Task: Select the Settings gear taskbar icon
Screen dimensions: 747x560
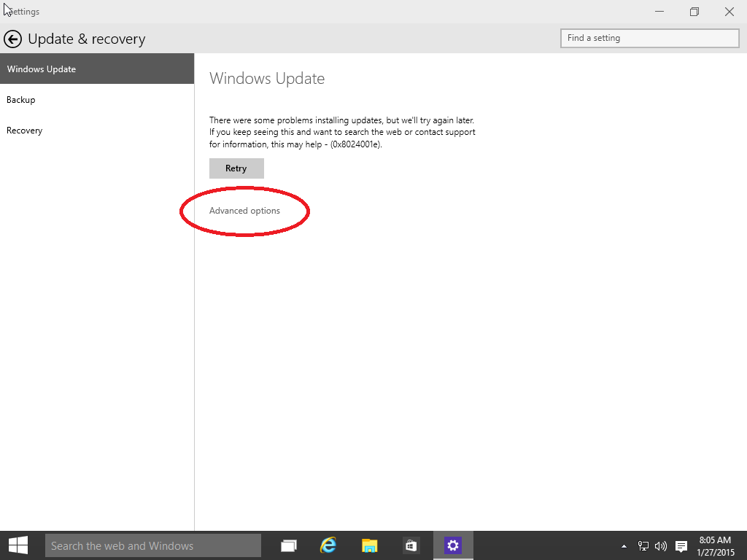Action: (452, 545)
